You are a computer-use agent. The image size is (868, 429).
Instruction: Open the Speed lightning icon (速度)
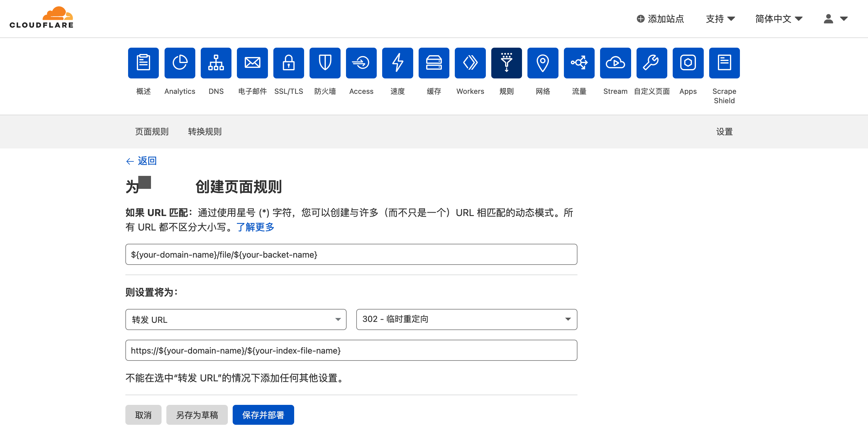click(x=397, y=63)
